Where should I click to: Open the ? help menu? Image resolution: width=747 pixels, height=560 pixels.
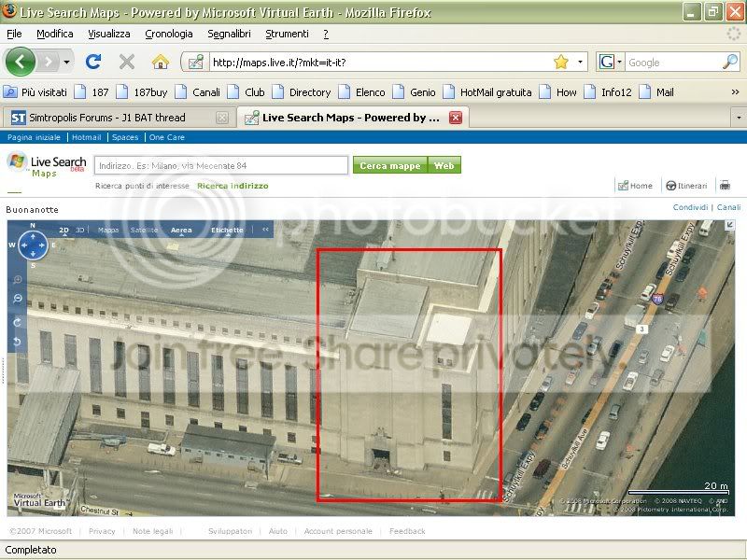tap(326, 34)
